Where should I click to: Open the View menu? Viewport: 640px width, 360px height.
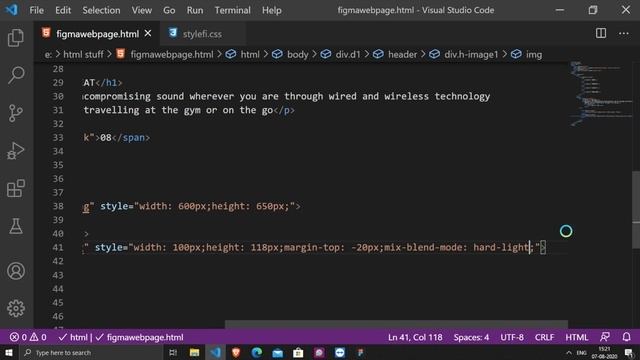pos(142,10)
